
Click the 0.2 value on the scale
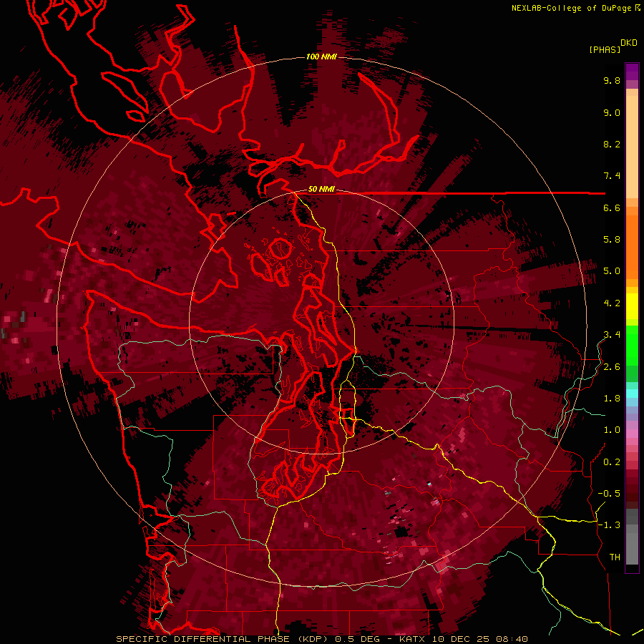coord(612,462)
